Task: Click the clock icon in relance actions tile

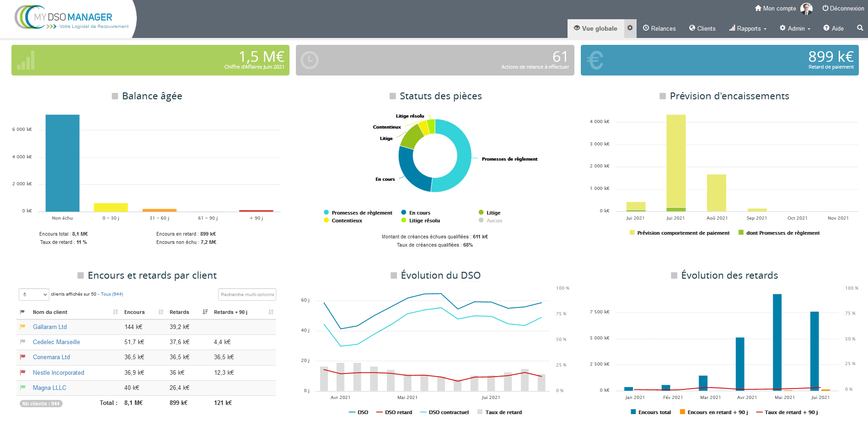Action: pyautogui.click(x=310, y=60)
